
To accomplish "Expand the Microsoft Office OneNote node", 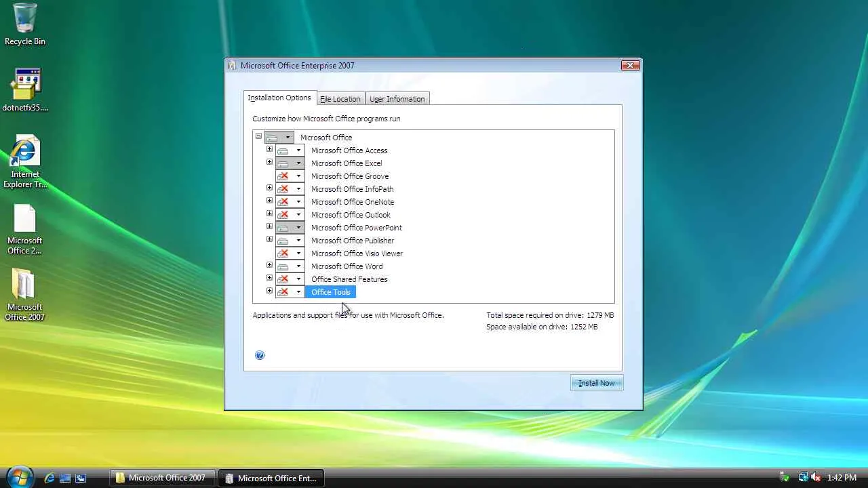I will 269,201.
